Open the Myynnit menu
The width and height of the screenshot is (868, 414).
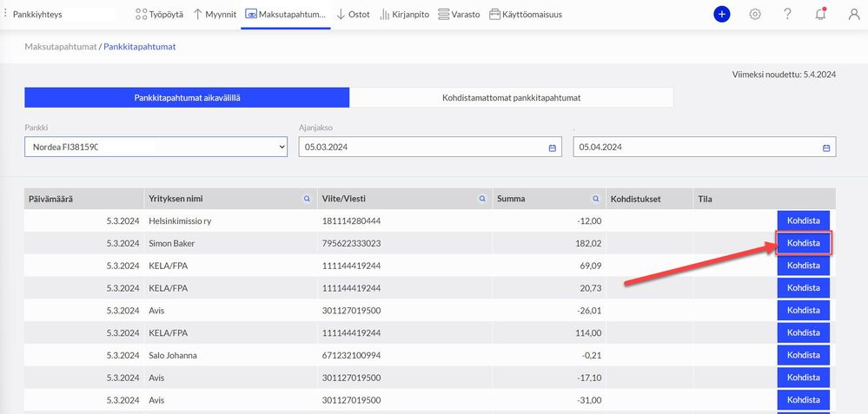pyautogui.click(x=215, y=15)
